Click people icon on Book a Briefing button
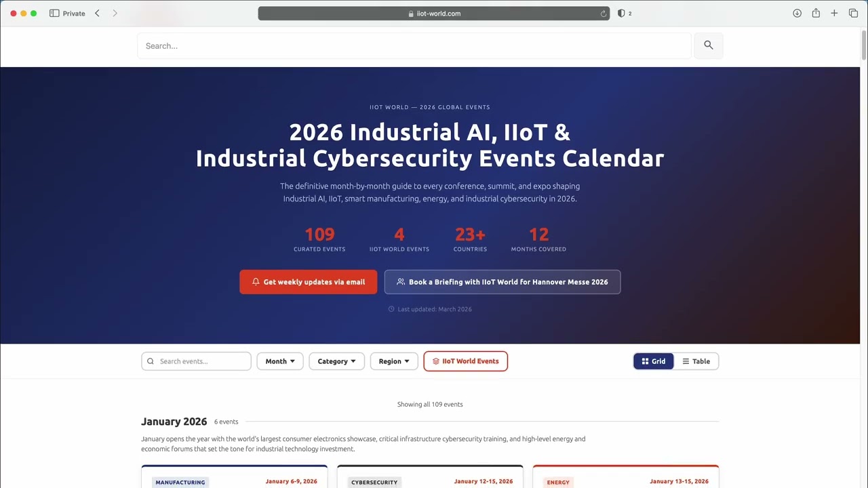This screenshot has width=868, height=488. click(x=401, y=282)
